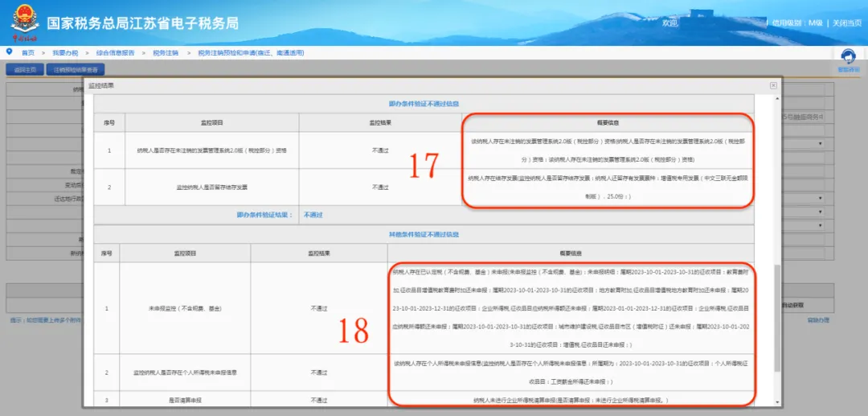Click the location pin icon in breadcrumb
The image size is (868, 416).
click(x=9, y=51)
